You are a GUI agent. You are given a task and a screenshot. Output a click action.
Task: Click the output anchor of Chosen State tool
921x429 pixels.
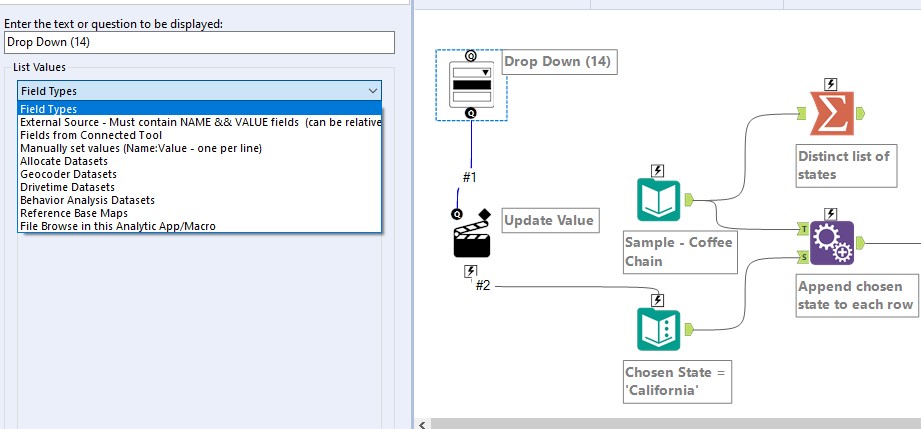click(x=688, y=330)
